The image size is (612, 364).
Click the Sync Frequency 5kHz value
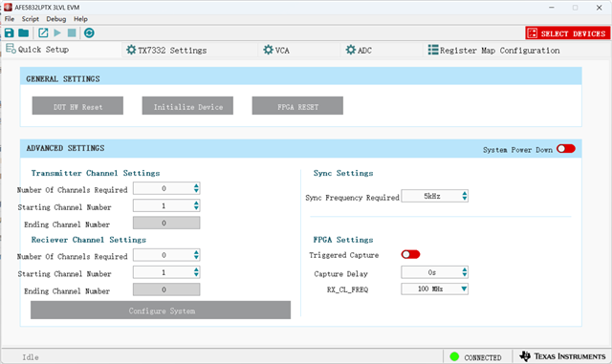click(432, 196)
